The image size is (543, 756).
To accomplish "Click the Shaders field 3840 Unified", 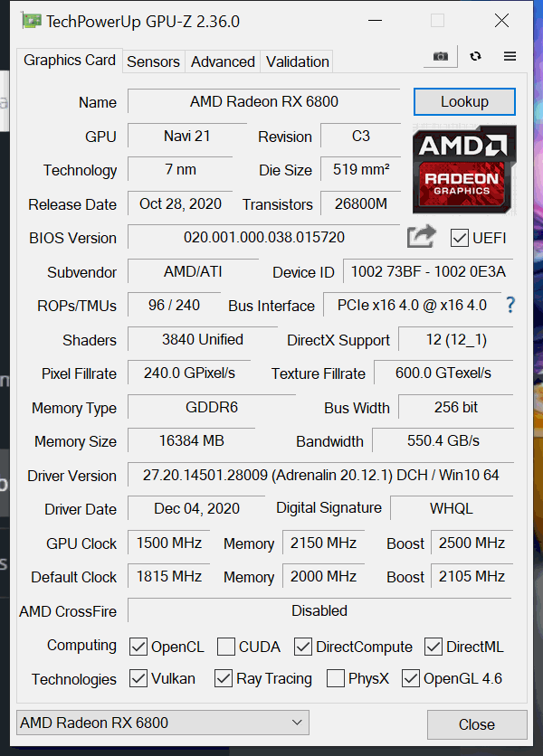I will coord(203,339).
